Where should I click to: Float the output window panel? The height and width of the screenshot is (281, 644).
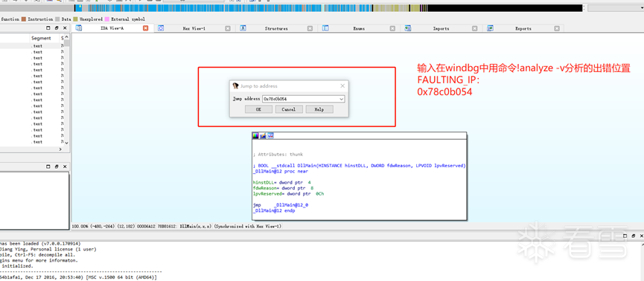[633, 236]
